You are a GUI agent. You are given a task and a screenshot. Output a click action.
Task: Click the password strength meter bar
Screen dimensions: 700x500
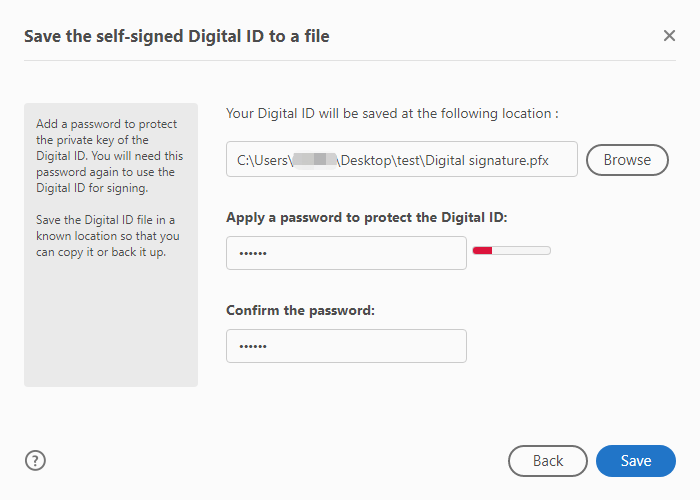click(512, 250)
